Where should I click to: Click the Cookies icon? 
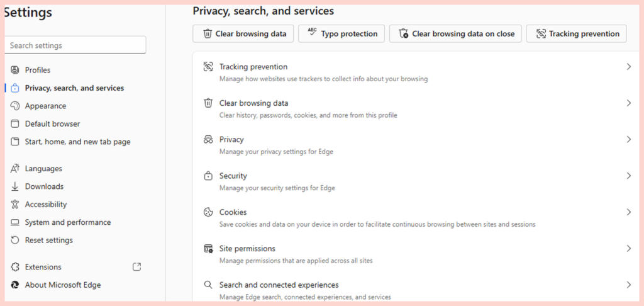point(208,212)
